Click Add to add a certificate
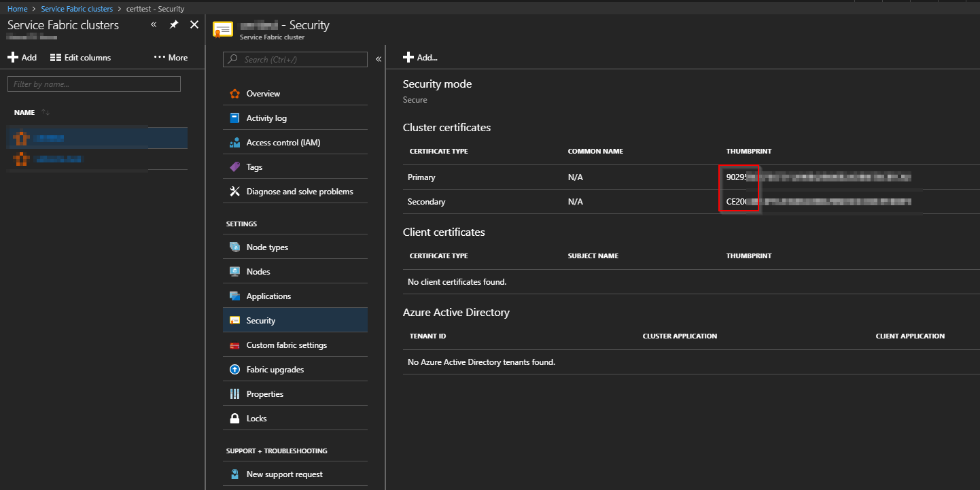Image resolution: width=980 pixels, height=490 pixels. (x=420, y=57)
